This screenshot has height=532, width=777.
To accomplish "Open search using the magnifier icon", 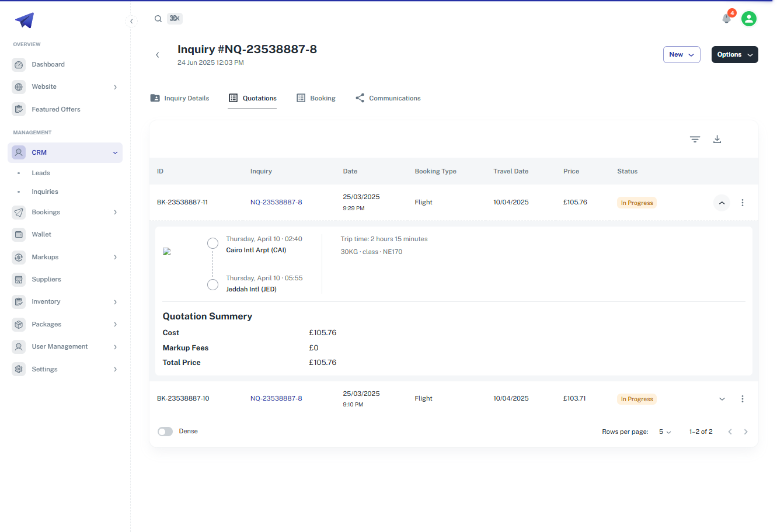I will pos(158,19).
